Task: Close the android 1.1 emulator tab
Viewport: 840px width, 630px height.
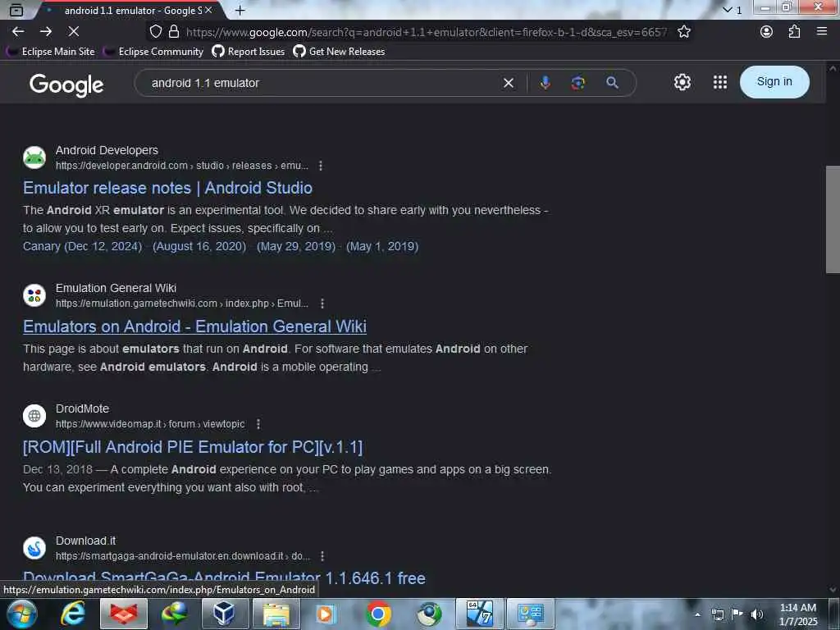Action: coord(208,10)
